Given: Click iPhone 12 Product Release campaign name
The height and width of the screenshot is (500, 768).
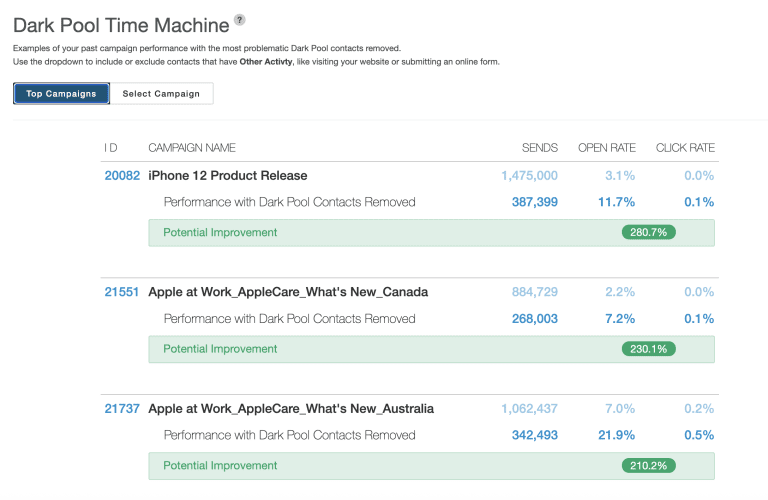Looking at the screenshot, I should coord(228,176).
